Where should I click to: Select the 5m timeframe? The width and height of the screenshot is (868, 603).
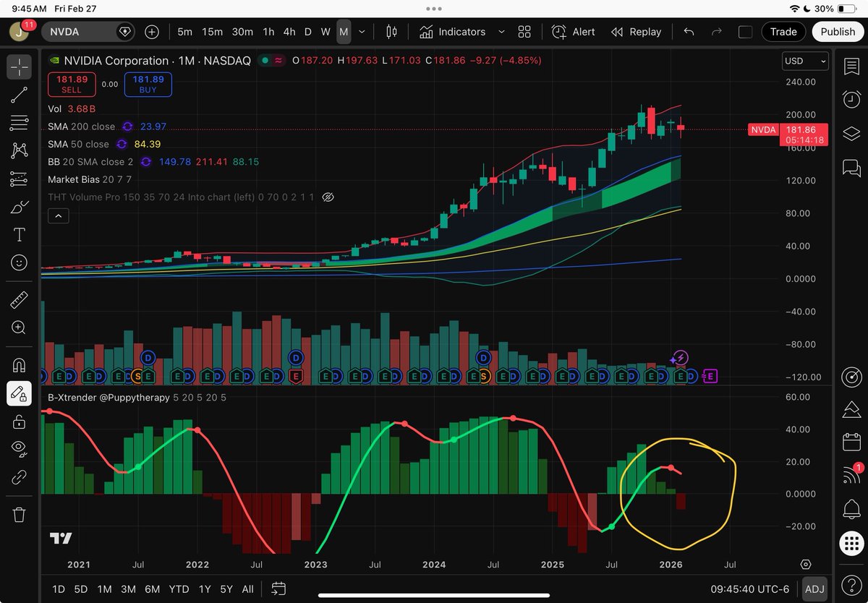tap(184, 32)
